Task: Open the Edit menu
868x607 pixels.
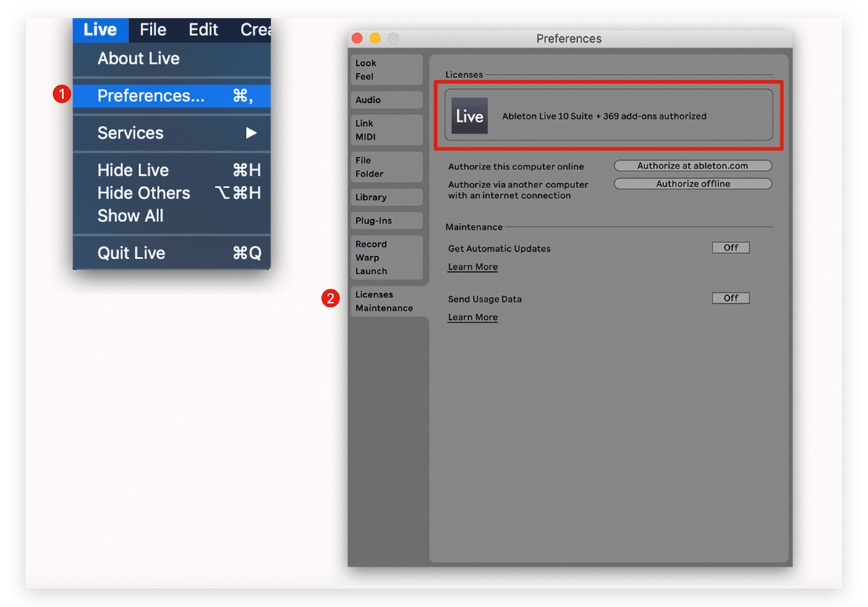Action: tap(203, 30)
